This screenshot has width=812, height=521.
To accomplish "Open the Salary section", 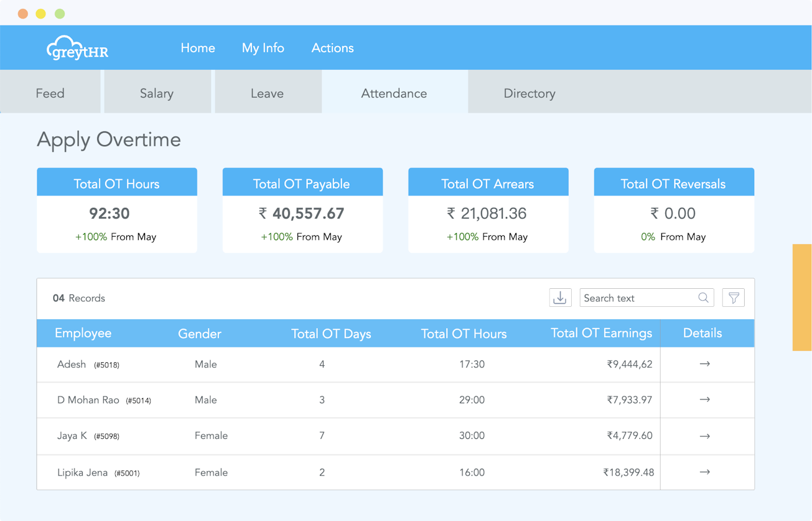I will (x=157, y=93).
